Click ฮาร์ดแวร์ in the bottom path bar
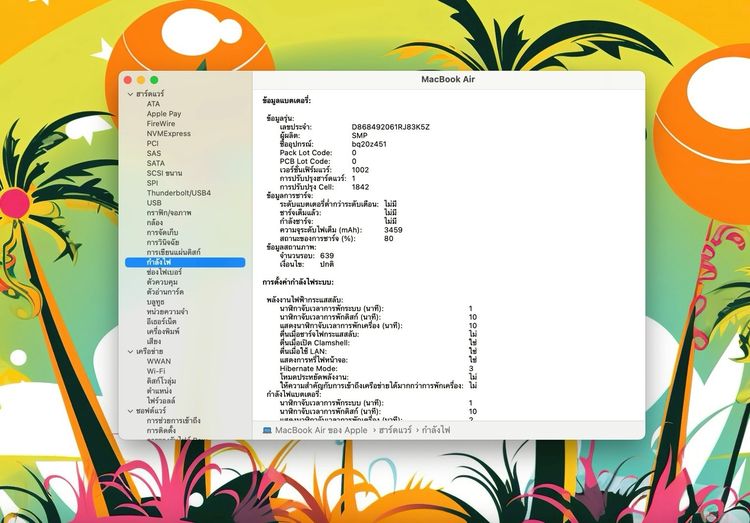 (x=395, y=430)
